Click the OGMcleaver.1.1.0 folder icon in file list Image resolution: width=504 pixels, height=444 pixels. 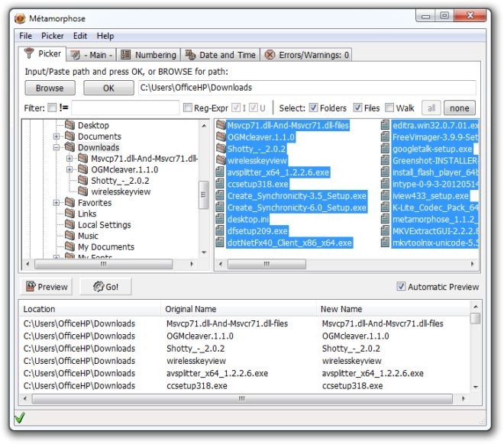(221, 137)
